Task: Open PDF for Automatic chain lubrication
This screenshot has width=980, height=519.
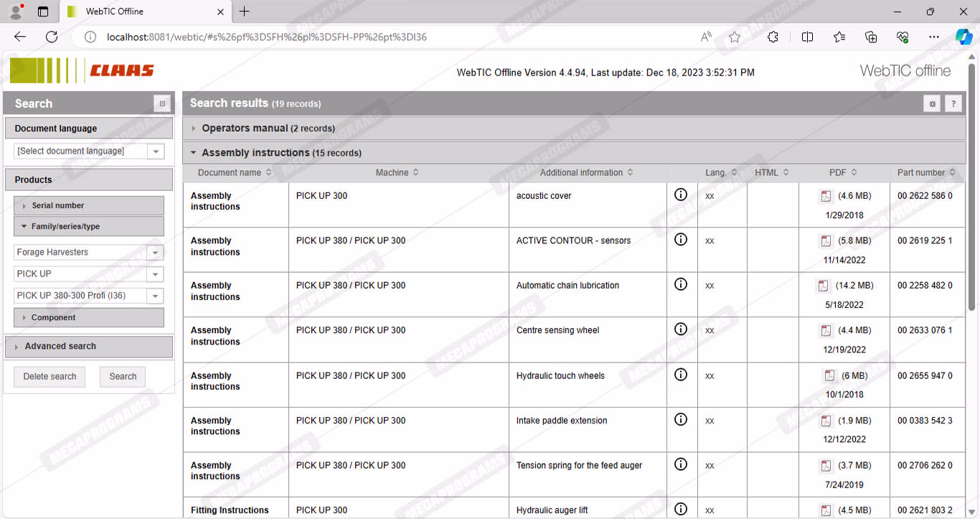Action: point(824,286)
